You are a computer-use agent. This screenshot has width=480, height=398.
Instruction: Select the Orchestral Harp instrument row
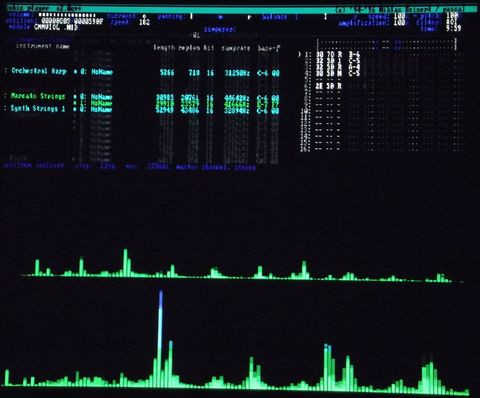pos(142,72)
